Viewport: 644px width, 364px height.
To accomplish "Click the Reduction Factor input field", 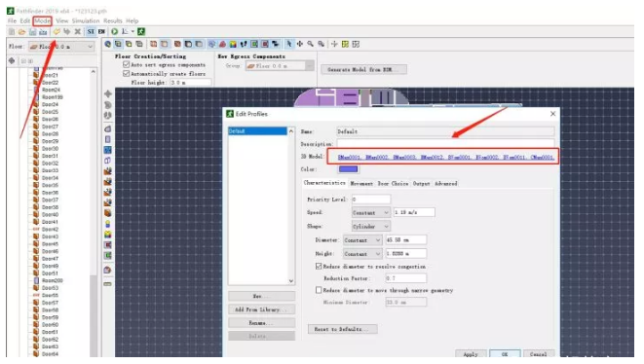I will [x=405, y=278].
